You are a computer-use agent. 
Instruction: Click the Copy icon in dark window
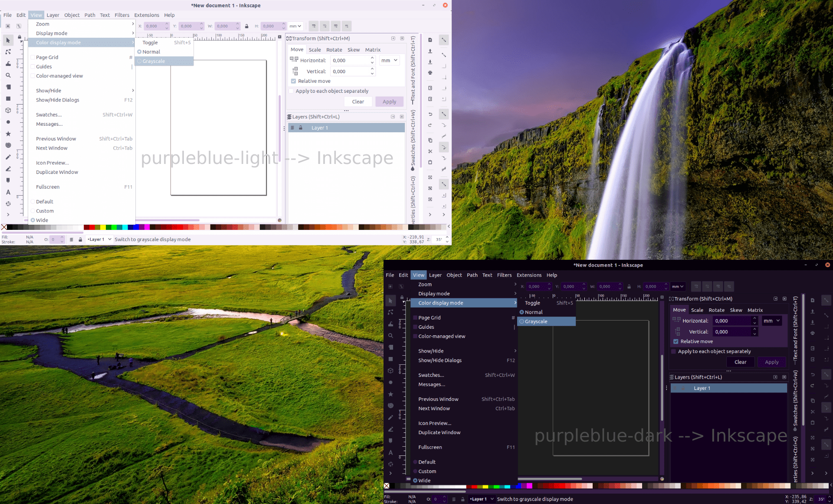813,400
